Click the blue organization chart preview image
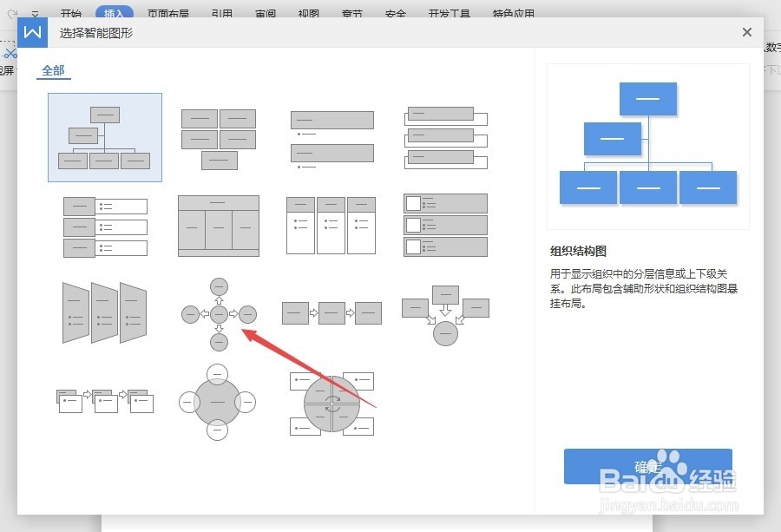 click(648, 147)
